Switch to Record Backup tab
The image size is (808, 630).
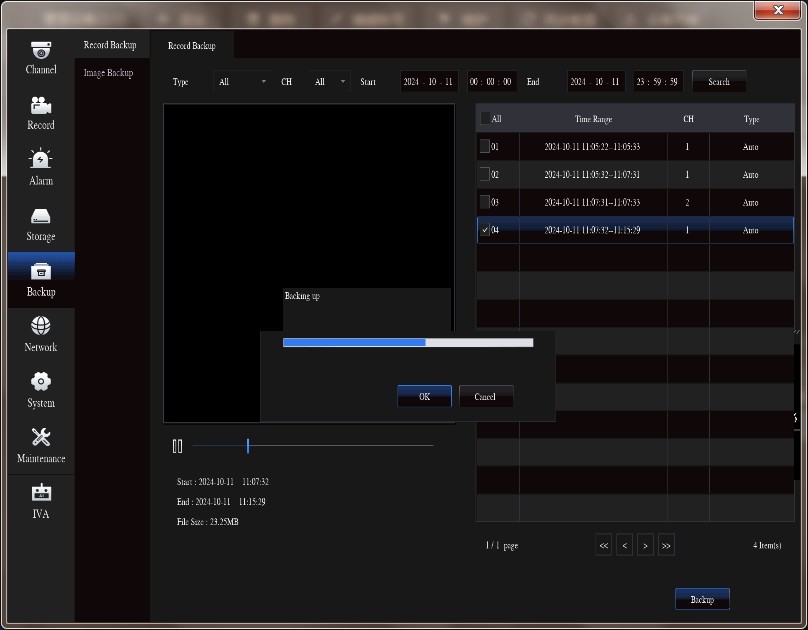191,46
